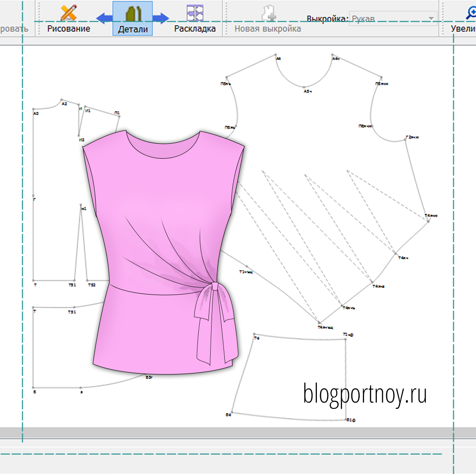The height and width of the screenshot is (474, 476).
Task: Click the Новая выкройка pattern icon
Action: point(268,13)
